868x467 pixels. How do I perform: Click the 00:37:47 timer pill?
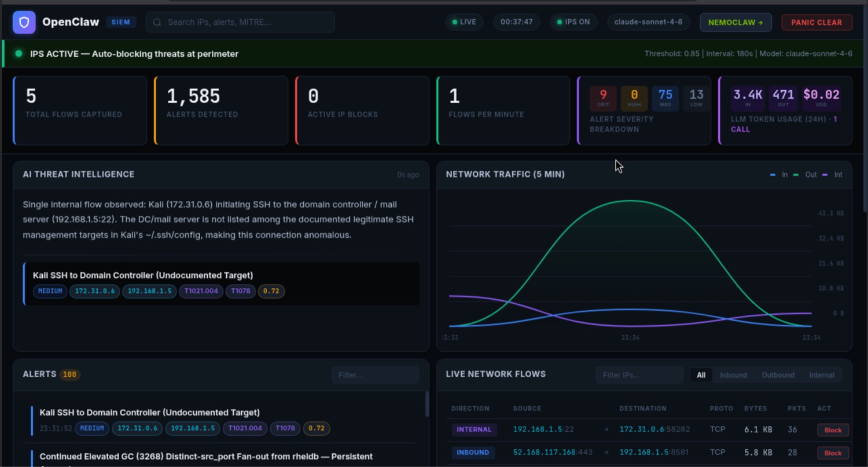516,22
